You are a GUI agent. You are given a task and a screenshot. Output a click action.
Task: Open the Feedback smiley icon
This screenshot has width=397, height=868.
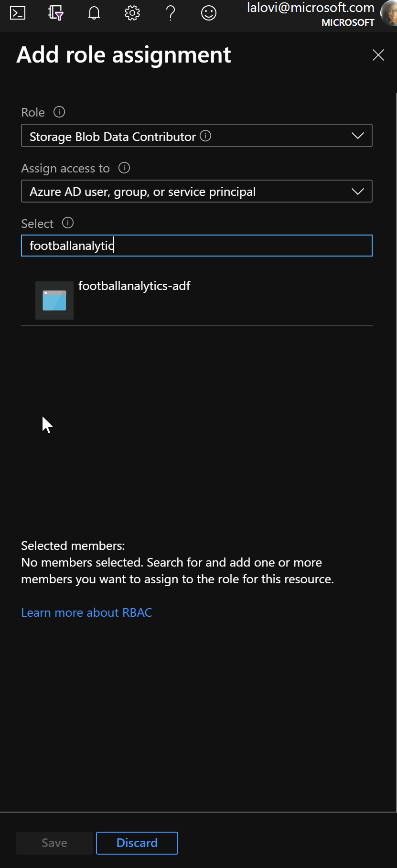209,13
